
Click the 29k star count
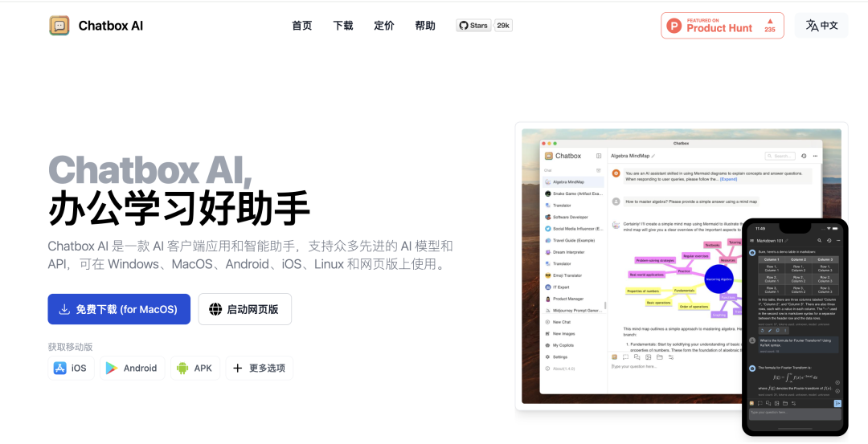tap(503, 26)
